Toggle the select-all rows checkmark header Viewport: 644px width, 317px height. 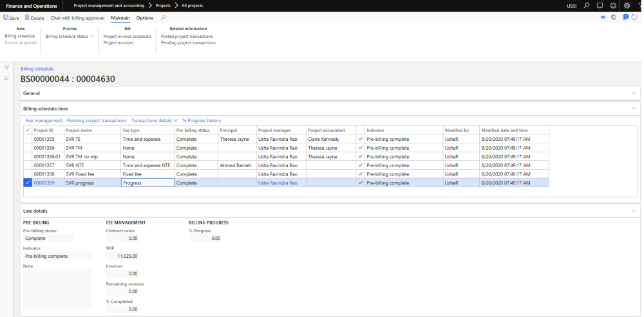26,130
